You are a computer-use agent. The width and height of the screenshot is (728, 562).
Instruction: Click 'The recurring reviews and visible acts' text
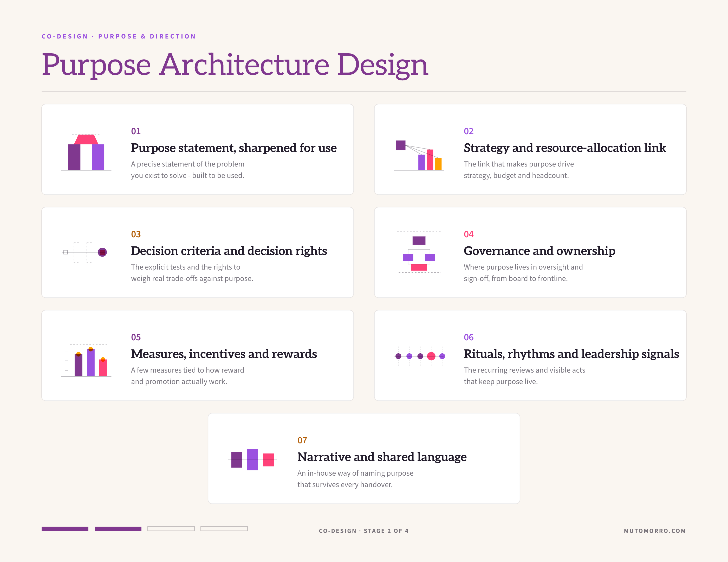tap(524, 370)
